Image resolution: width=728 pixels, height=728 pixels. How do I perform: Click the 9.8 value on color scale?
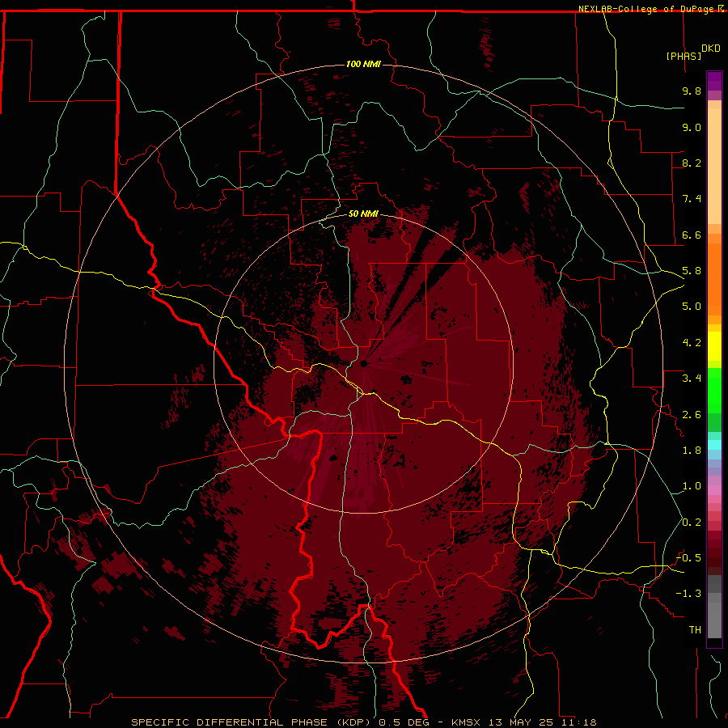[x=692, y=91]
